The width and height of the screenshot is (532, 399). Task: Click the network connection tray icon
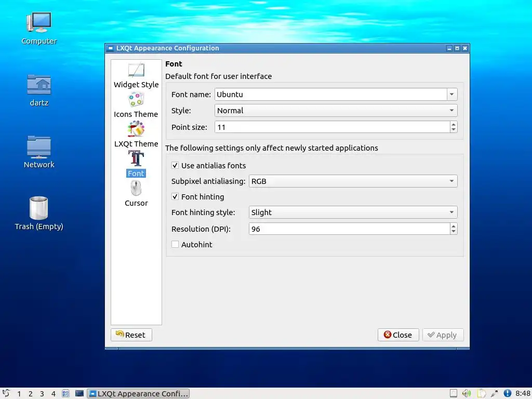pyautogui.click(x=495, y=393)
